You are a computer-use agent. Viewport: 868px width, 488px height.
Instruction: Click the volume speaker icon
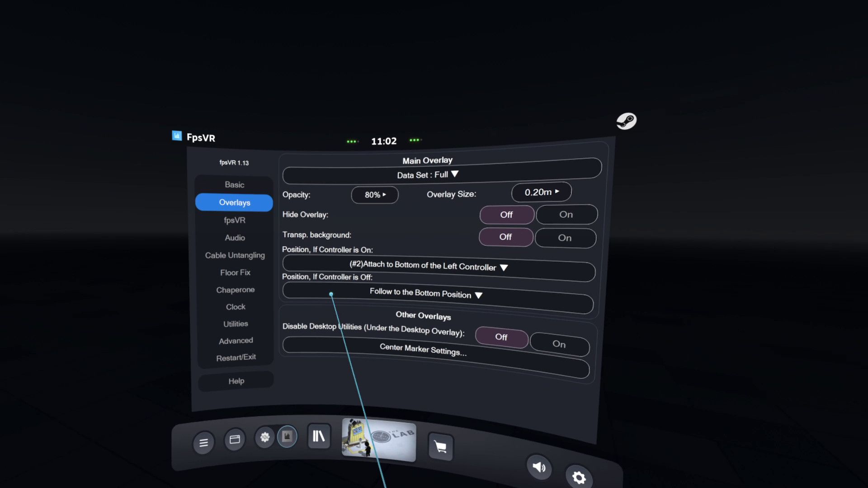(x=539, y=468)
